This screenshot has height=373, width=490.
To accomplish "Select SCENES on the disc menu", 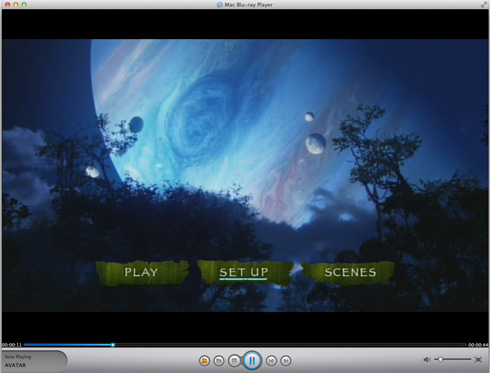I will pyautogui.click(x=350, y=272).
